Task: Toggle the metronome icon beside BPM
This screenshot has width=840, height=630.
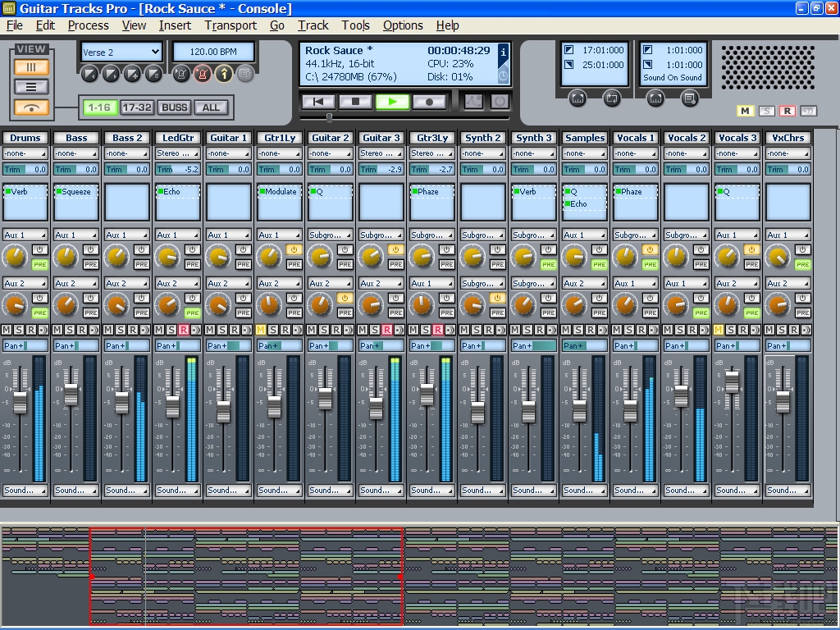Action: [181, 75]
